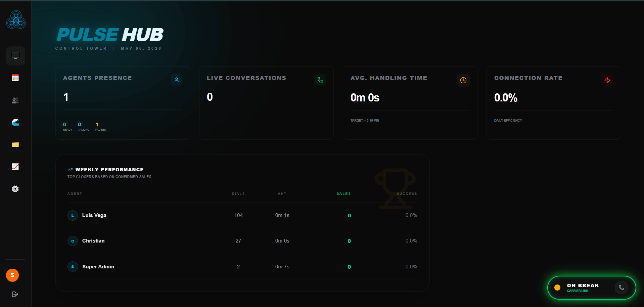Viewport: 644px width, 307px height.
Task: Open the calendar sidebar icon
Action: [15, 78]
